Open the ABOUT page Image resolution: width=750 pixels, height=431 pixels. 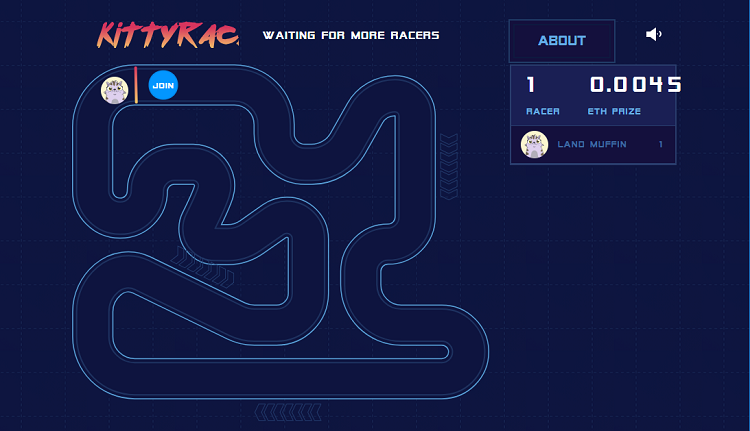[561, 41]
